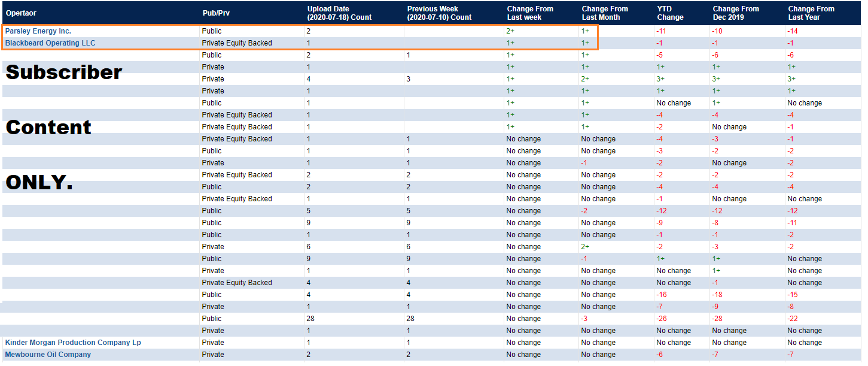Click the Subscriber watermark text overlay

pyautogui.click(x=64, y=72)
